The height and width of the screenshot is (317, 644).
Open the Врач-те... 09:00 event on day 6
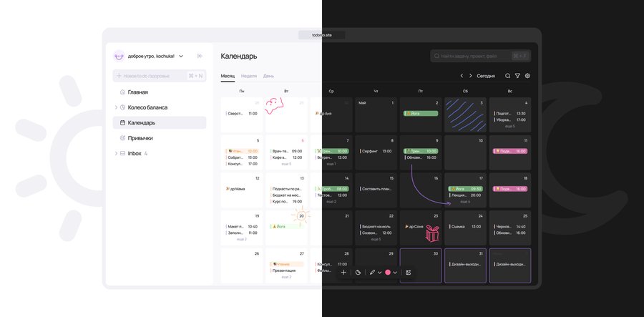point(287,151)
